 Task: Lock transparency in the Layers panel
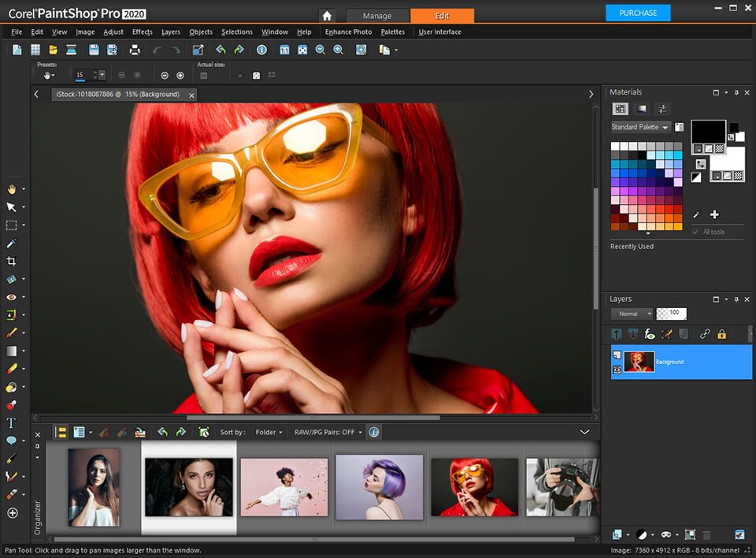721,334
